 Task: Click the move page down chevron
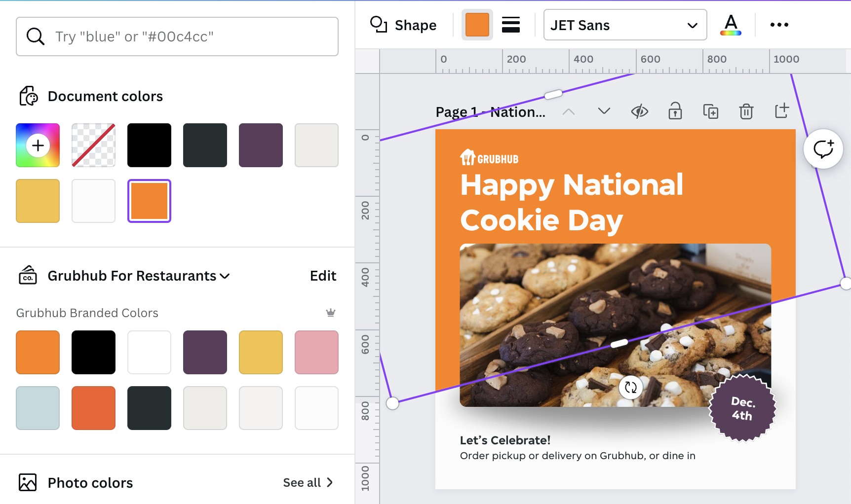(604, 111)
